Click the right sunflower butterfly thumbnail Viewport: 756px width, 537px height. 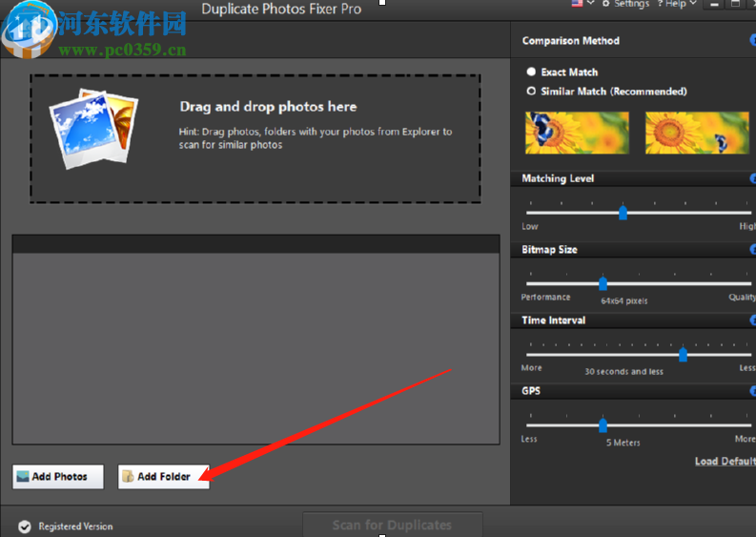click(x=697, y=133)
